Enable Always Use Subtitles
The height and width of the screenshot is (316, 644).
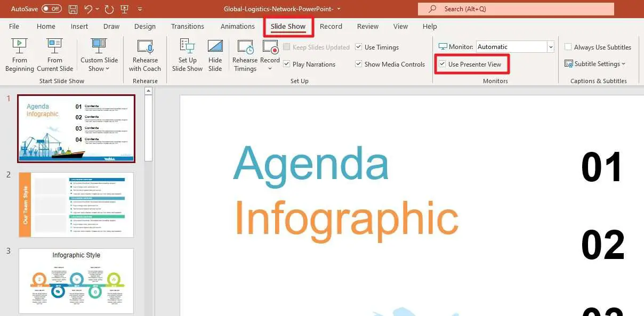568,47
